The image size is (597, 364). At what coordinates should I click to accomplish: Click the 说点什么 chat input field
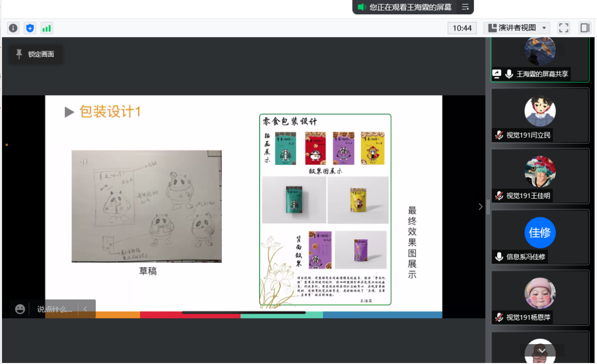coord(54,309)
